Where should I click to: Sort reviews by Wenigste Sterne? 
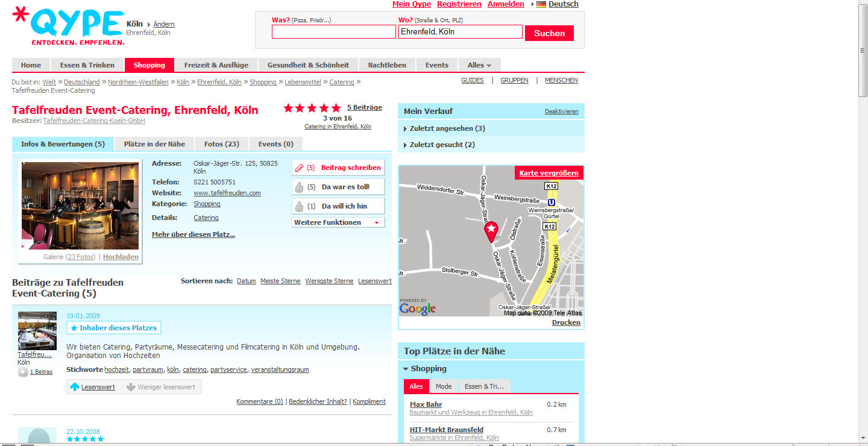[x=329, y=281]
